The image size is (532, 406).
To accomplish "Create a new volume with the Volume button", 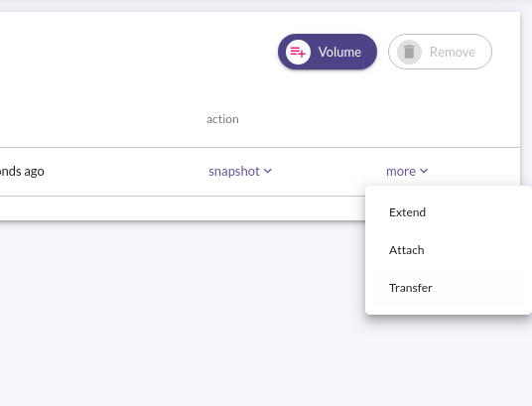I will point(328,52).
